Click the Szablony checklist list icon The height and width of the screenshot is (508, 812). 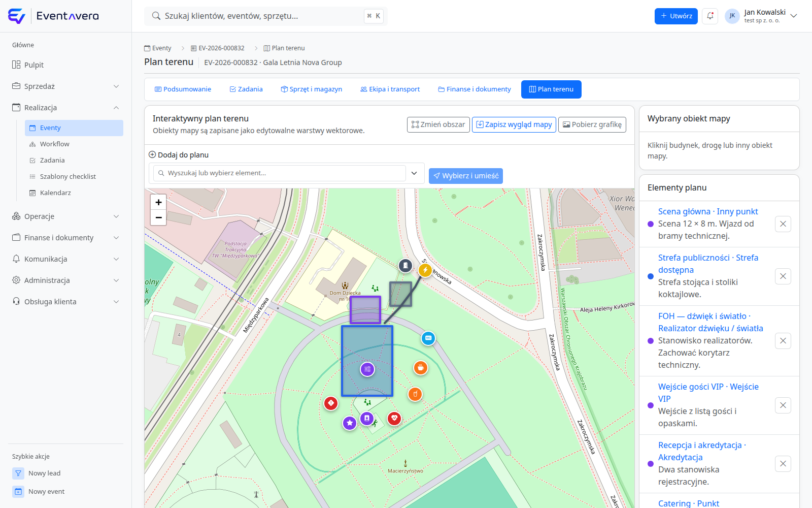tap(32, 177)
